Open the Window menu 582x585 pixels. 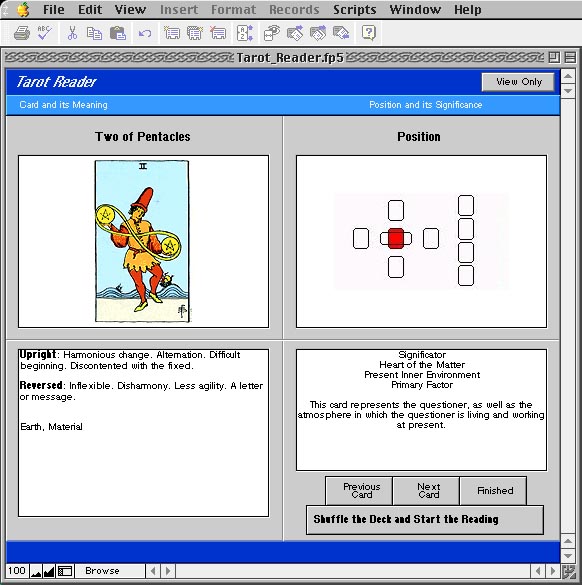pos(415,10)
